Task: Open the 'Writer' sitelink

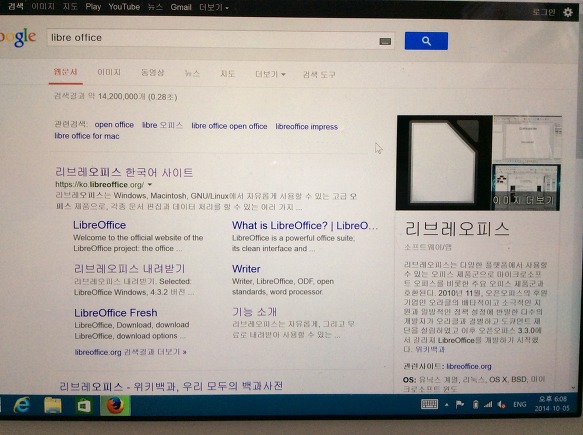Action: click(246, 269)
